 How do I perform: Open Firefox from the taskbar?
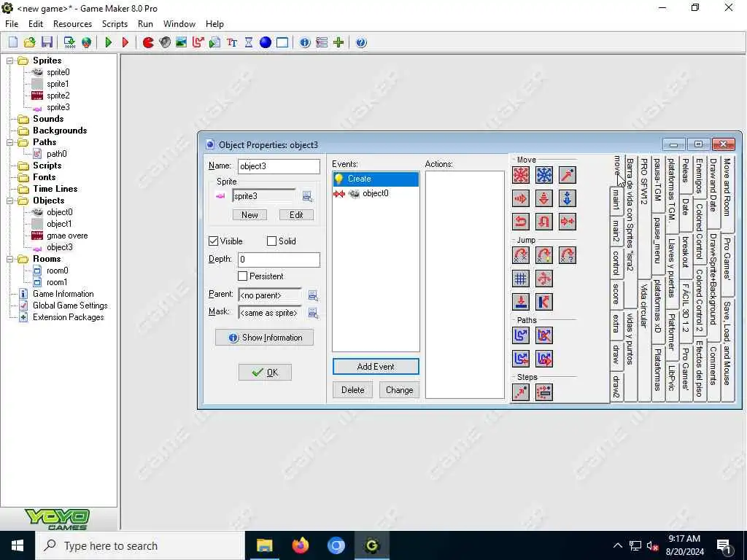click(x=300, y=545)
